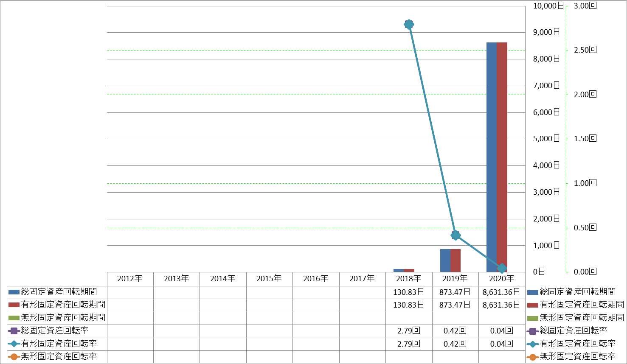Viewport: 627px width, 364px height.
Task: Click 8,631.36日 in the 総固定資産回転期間 row
Action: tap(502, 292)
